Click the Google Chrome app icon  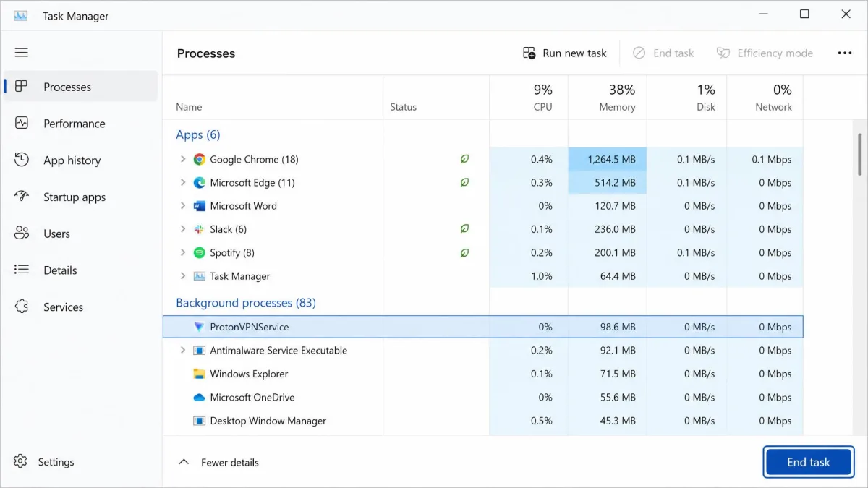(200, 159)
